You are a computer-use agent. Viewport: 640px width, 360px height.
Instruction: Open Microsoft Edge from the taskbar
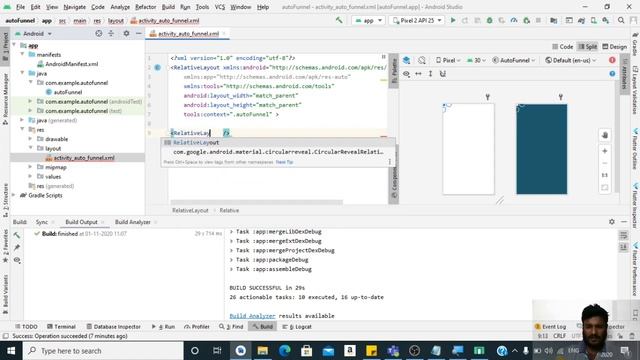[x=284, y=351]
